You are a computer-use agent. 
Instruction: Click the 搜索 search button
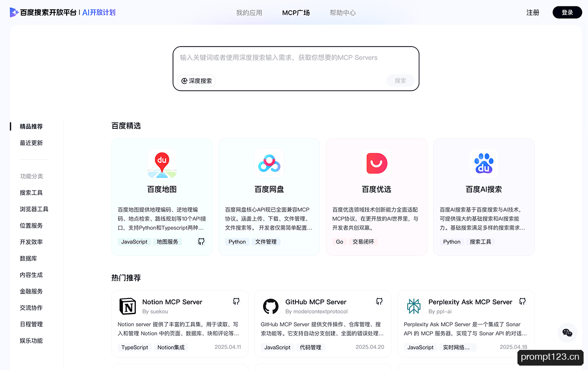pos(400,81)
